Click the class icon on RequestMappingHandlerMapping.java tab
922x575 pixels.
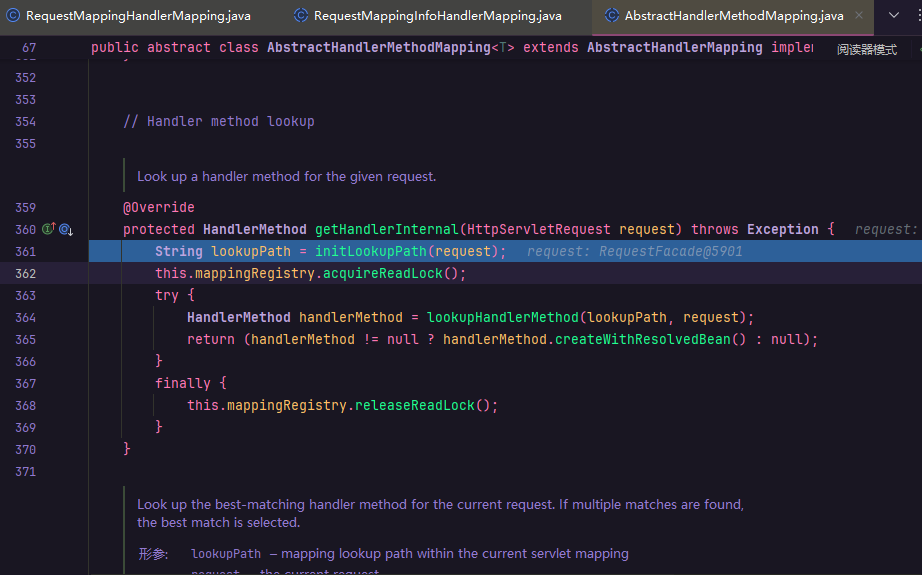point(13,15)
